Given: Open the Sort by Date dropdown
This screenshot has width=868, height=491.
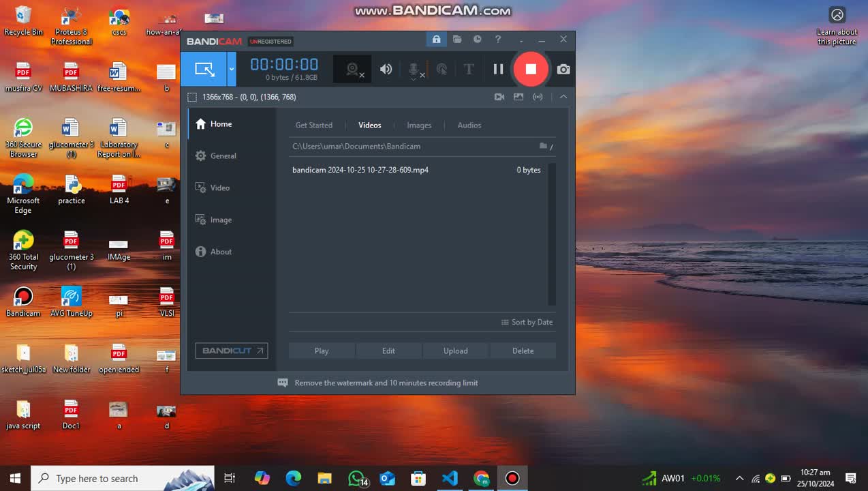Looking at the screenshot, I should (527, 322).
